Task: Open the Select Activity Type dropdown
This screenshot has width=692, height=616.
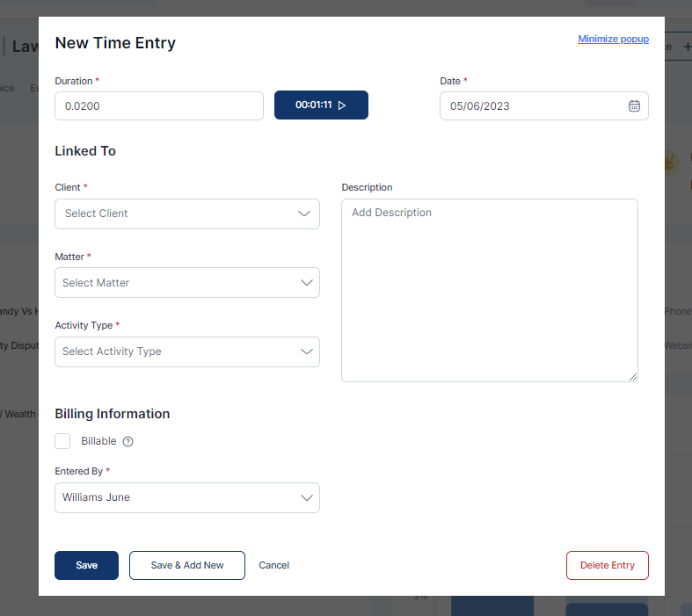Action: point(186,351)
